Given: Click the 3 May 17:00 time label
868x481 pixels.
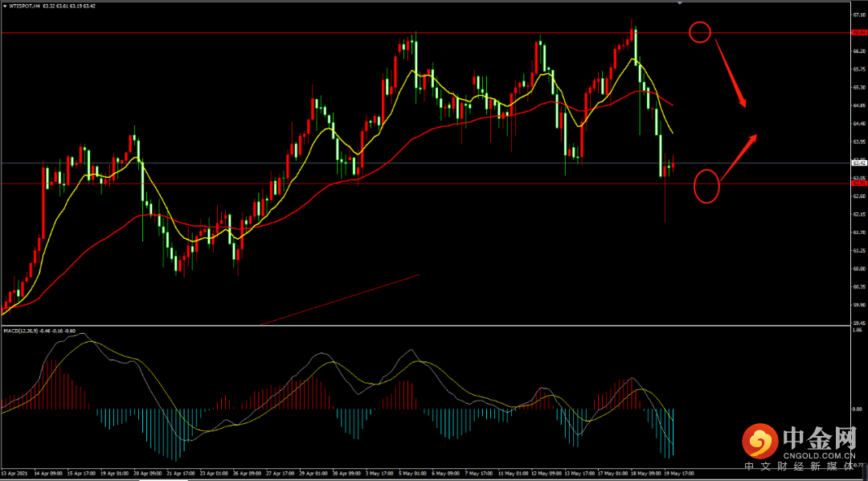Looking at the screenshot, I should pyautogui.click(x=379, y=474).
